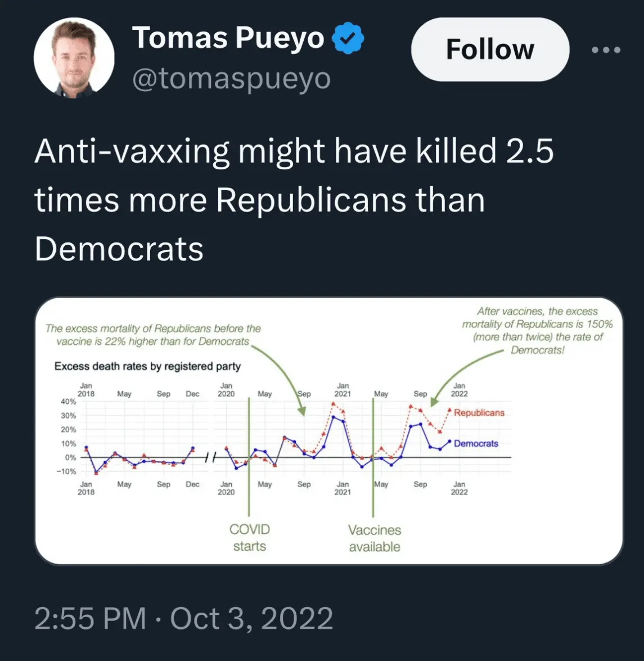Click the annotation about 150% excess mortality
644x661 pixels.
tap(537, 330)
